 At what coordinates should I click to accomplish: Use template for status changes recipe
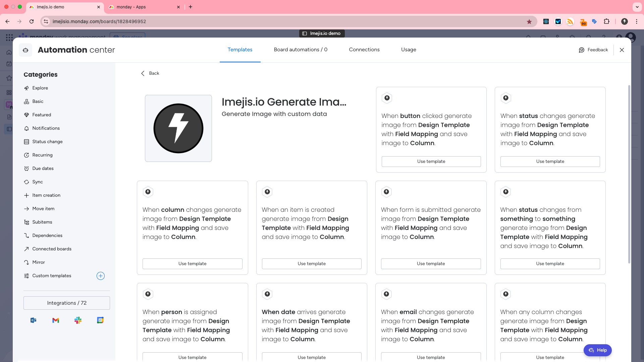click(550, 162)
